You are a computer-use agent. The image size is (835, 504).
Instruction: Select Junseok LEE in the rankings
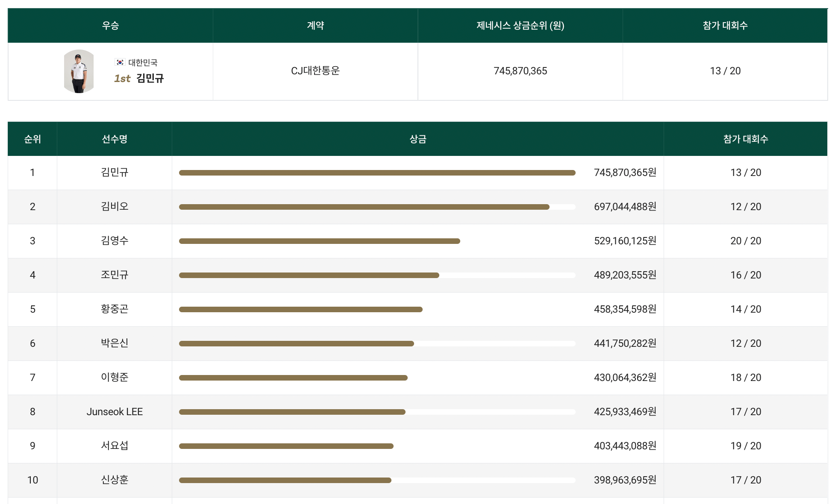coord(115,412)
